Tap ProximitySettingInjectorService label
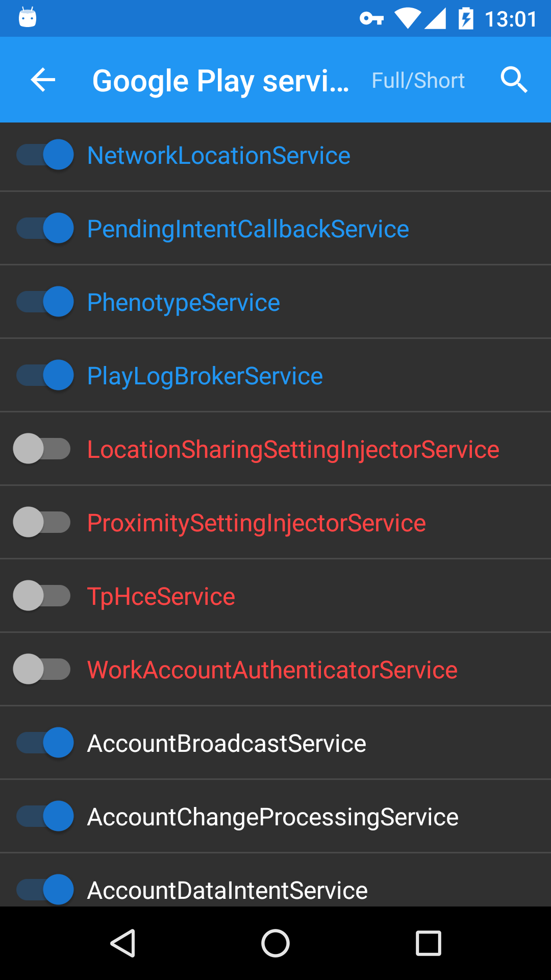 (257, 523)
